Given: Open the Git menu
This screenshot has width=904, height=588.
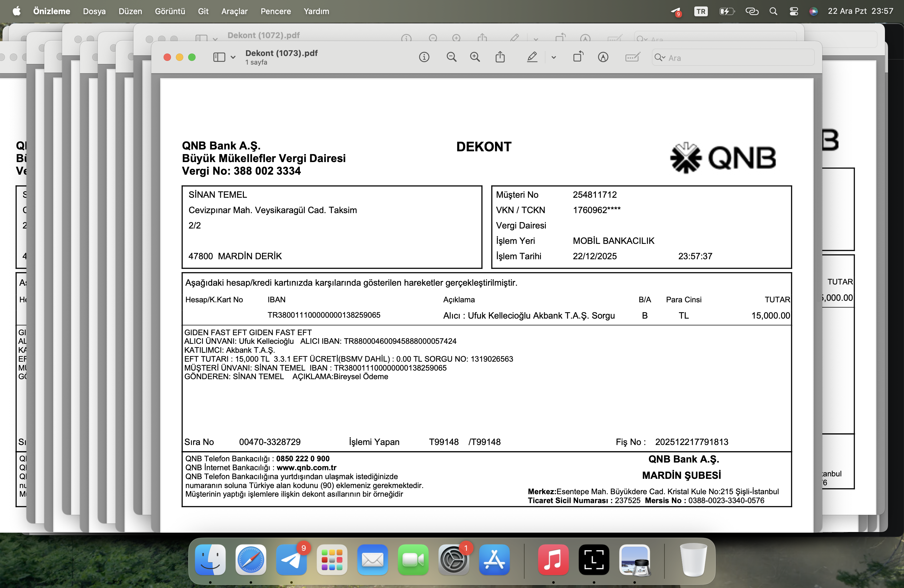Looking at the screenshot, I should tap(203, 11).
